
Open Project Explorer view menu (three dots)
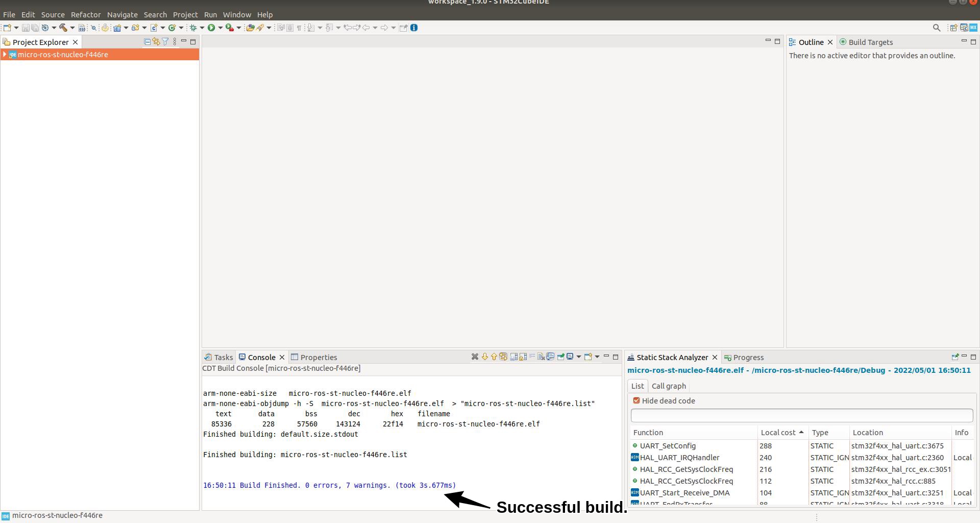tap(175, 42)
